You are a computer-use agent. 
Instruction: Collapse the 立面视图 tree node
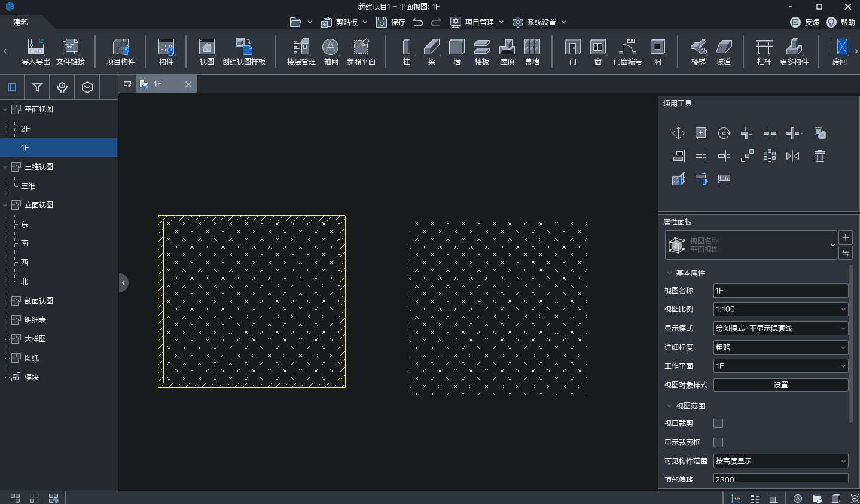(5, 205)
